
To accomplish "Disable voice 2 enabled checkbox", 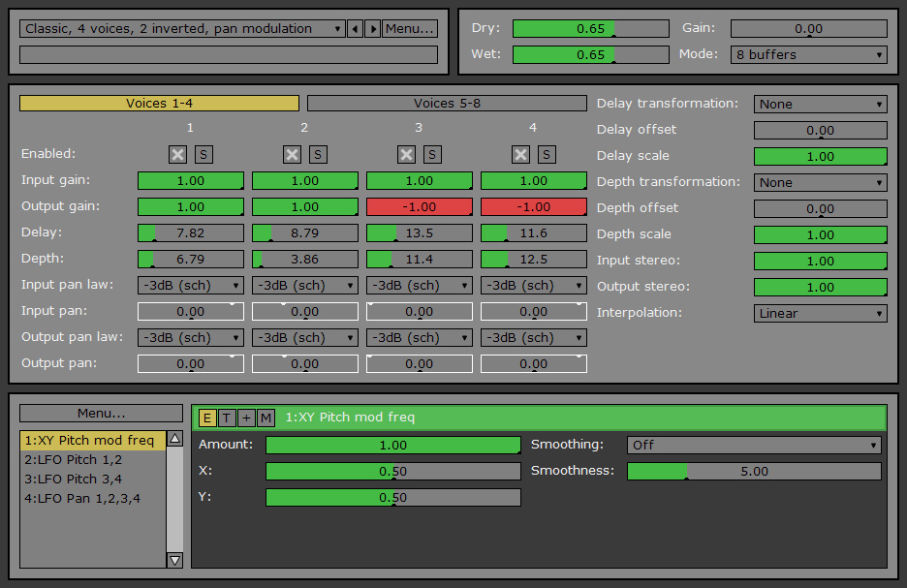I will click(x=292, y=154).
